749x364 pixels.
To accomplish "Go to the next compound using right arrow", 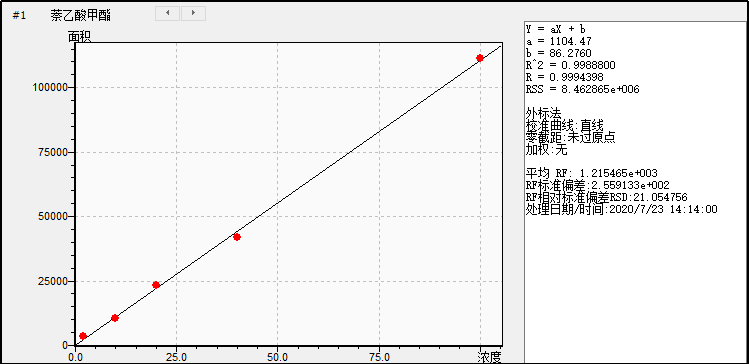I will [193, 13].
